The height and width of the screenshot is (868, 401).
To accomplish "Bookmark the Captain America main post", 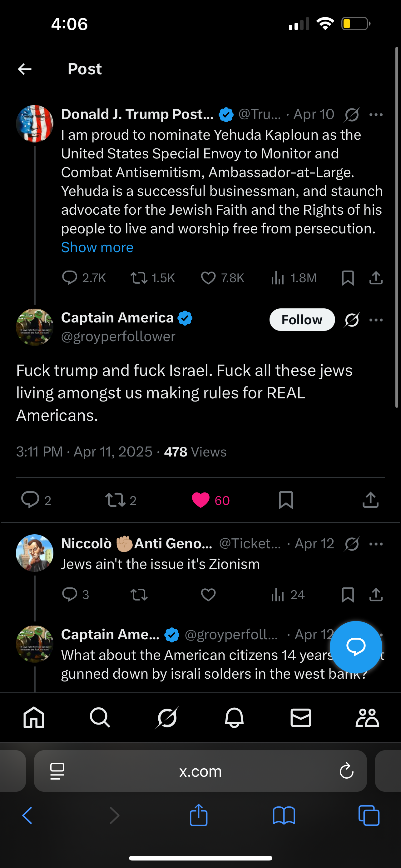I will pyautogui.click(x=286, y=500).
